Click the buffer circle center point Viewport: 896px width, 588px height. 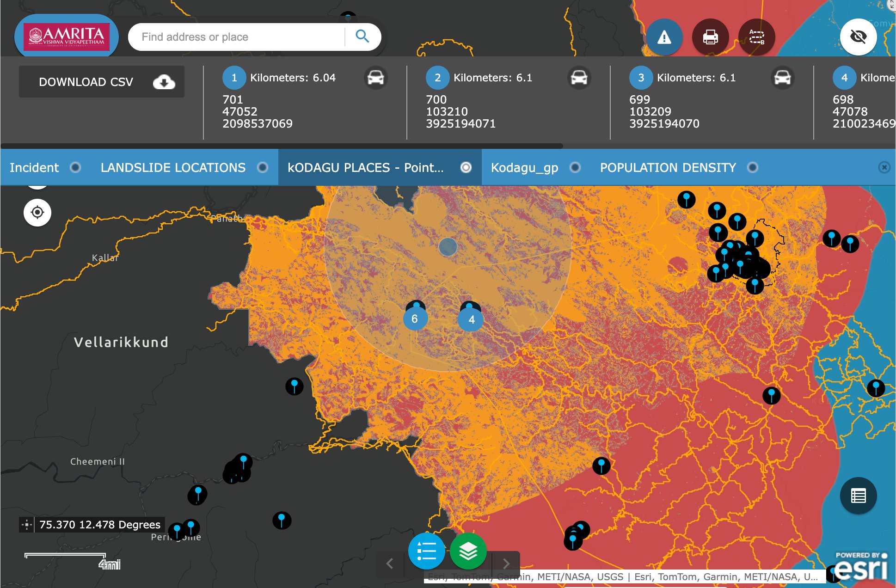448,247
